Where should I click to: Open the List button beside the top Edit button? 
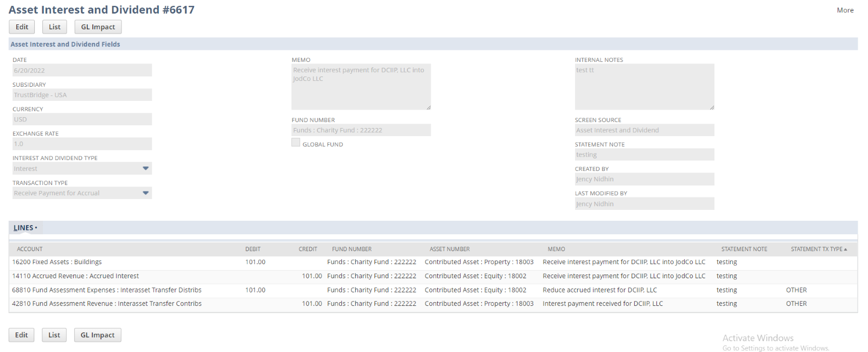(x=55, y=27)
